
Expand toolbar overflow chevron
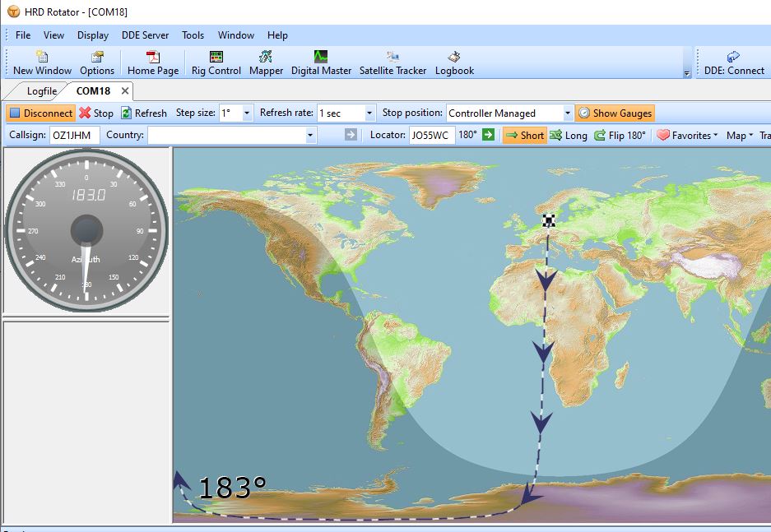coord(687,74)
